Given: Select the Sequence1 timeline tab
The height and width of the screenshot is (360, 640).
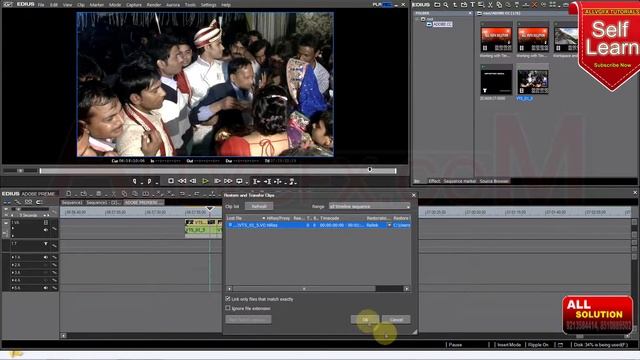Looking at the screenshot, I should click(72, 202).
